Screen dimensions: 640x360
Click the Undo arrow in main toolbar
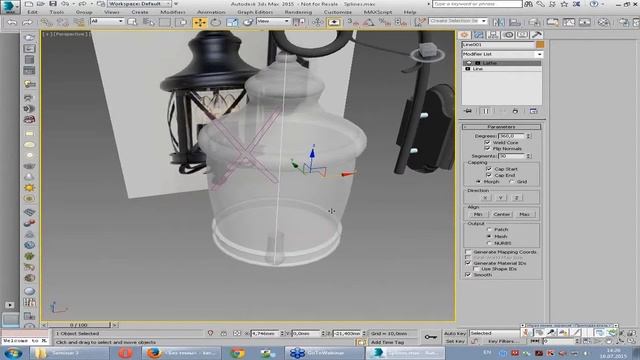12,22
